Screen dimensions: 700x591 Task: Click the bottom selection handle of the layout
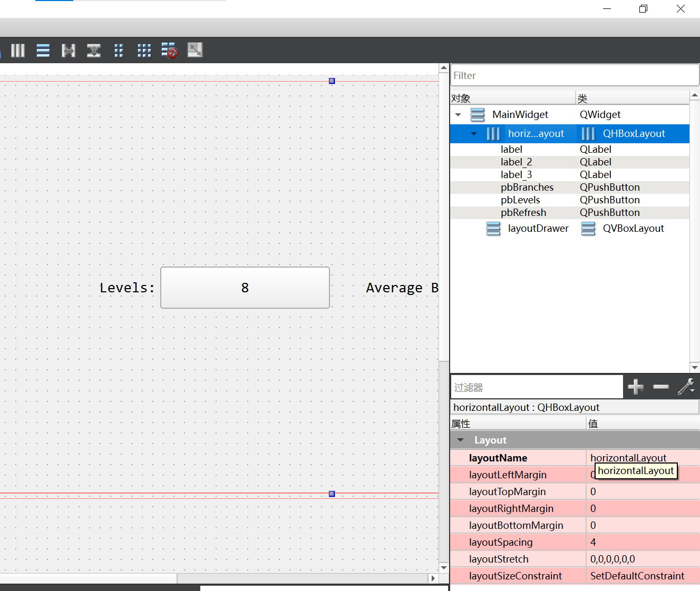coord(332,494)
